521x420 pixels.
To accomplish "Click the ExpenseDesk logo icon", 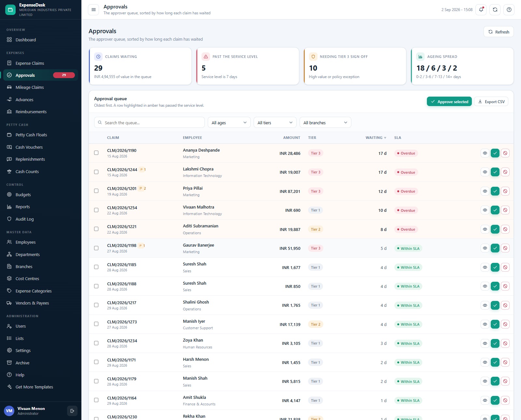I will [x=10, y=10].
